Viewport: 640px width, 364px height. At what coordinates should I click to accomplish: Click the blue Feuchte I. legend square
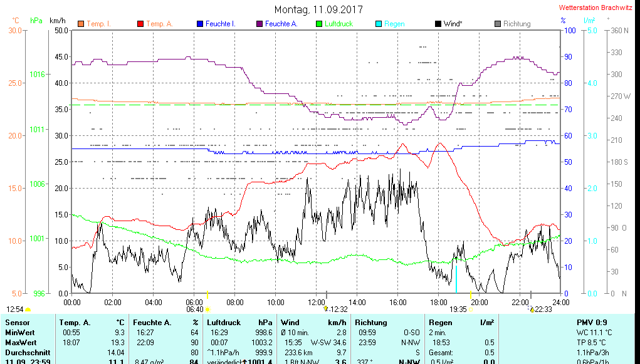point(200,24)
